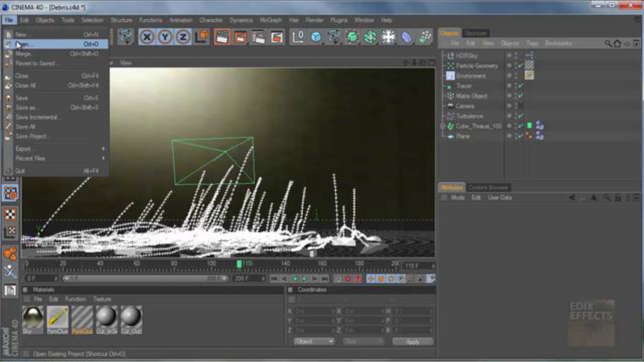Image resolution: width=644 pixels, height=362 pixels.
Task: Play the animation backward
Action: pos(295,279)
